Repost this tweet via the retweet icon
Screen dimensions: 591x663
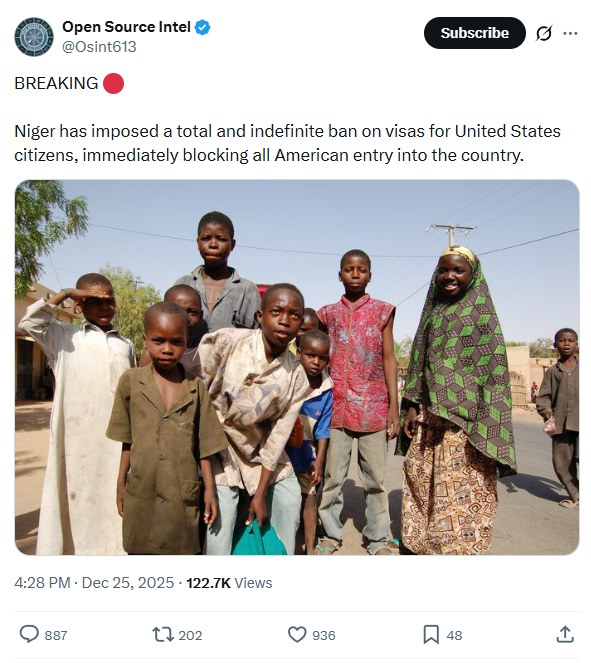coord(163,635)
